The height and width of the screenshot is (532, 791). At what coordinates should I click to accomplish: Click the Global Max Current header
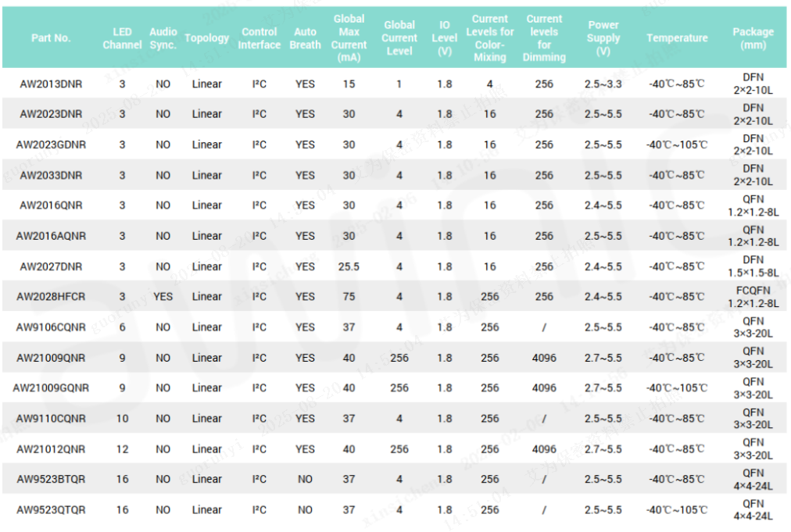pyautogui.click(x=349, y=37)
